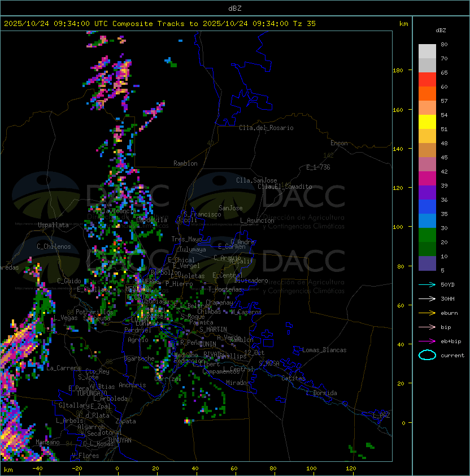The height and width of the screenshot is (476, 470).
Task: Click the 'TUPUNGATO' map label
Action: [x=92, y=393]
